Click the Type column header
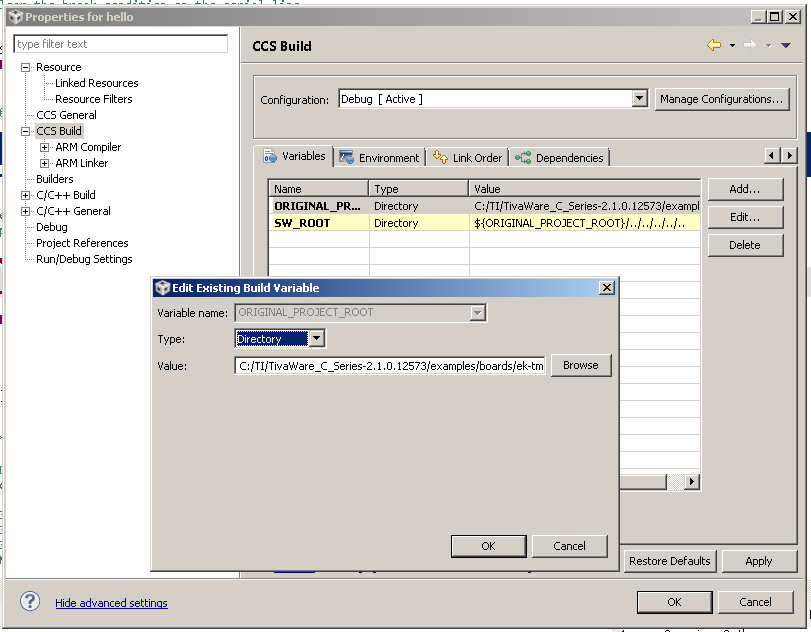 tap(419, 189)
